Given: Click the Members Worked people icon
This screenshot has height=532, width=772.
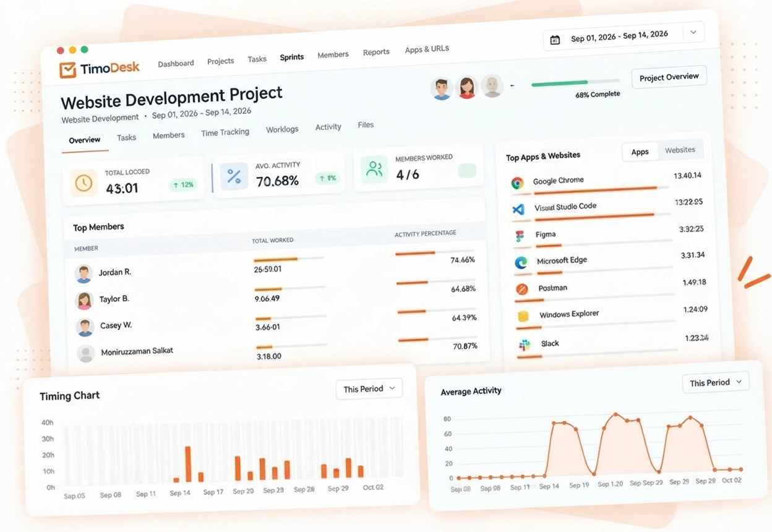Looking at the screenshot, I should pyautogui.click(x=374, y=169).
